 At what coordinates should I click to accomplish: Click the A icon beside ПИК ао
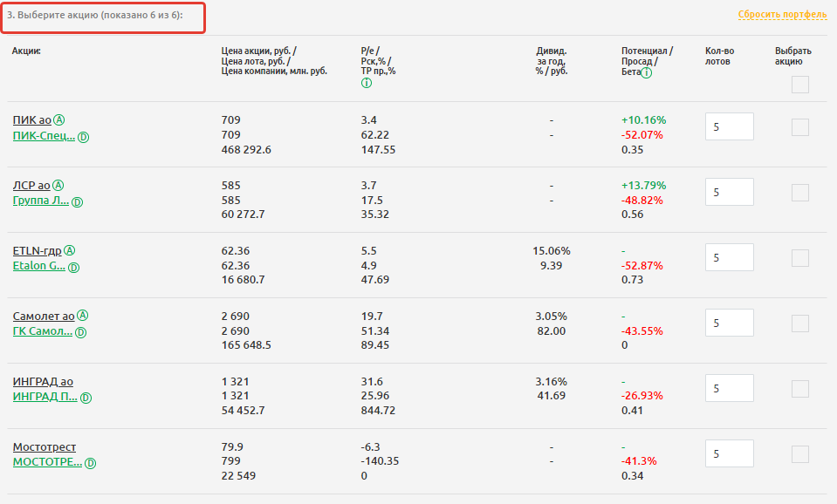pos(60,119)
